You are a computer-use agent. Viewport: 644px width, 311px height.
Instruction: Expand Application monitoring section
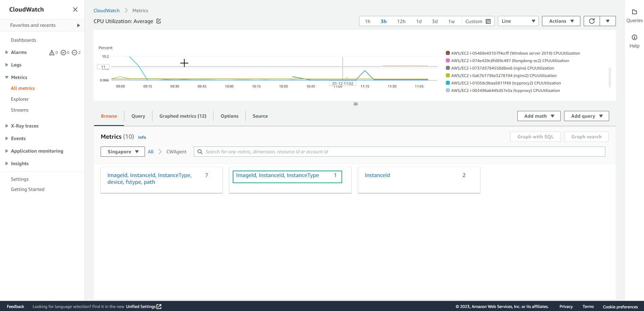[6, 151]
